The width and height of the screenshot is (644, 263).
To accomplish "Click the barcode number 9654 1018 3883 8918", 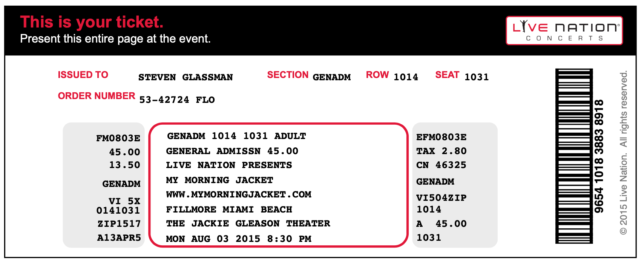I will tap(599, 156).
